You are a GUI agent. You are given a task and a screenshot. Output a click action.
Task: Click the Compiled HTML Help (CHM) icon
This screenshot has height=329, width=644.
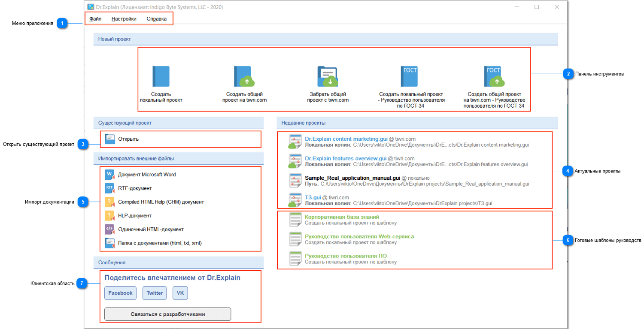point(109,202)
